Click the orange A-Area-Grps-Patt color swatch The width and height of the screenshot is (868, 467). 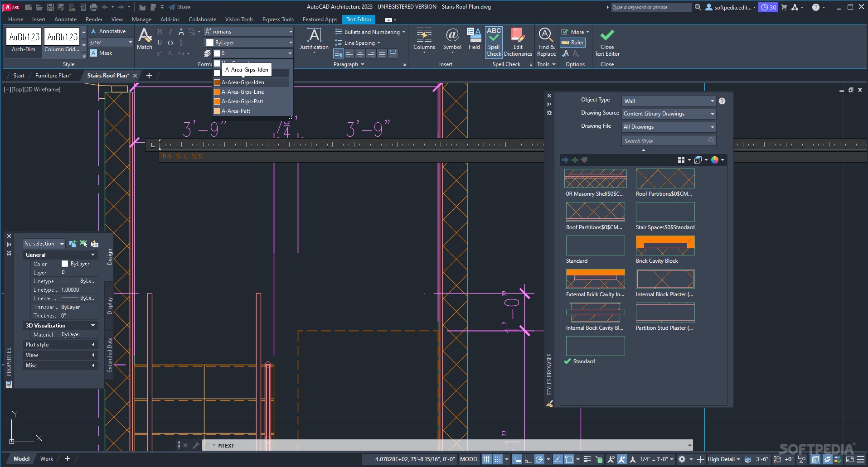[x=217, y=101]
